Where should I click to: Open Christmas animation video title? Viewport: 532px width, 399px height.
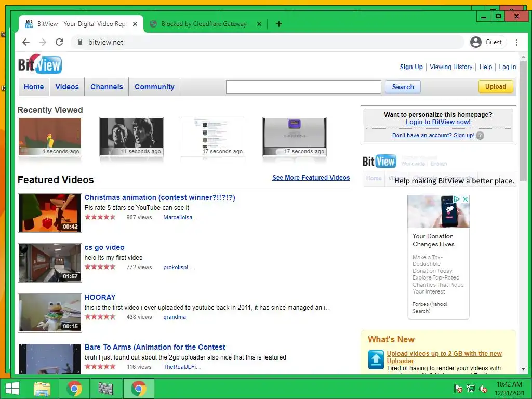coord(160,197)
